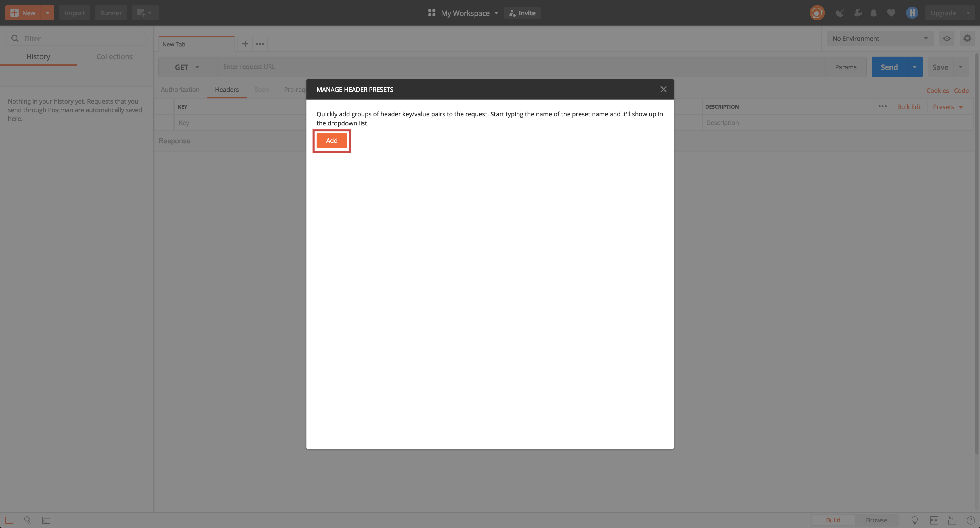Click the header Description input cell

pos(837,122)
